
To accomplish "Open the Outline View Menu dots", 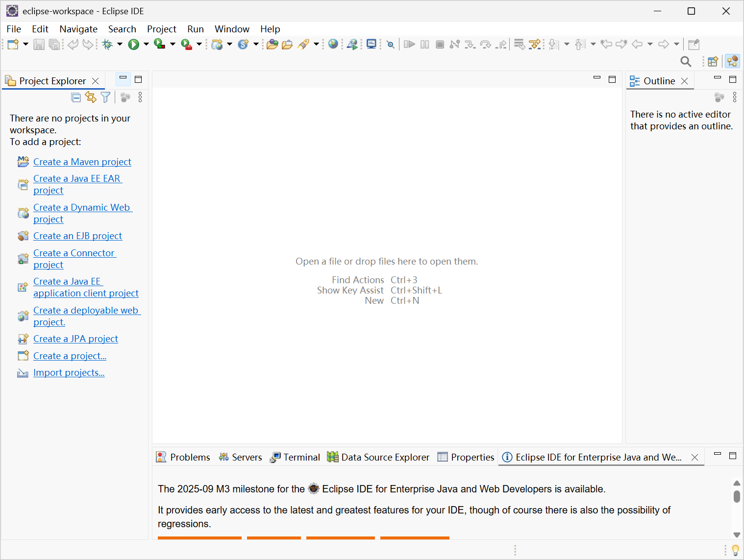I will (735, 97).
